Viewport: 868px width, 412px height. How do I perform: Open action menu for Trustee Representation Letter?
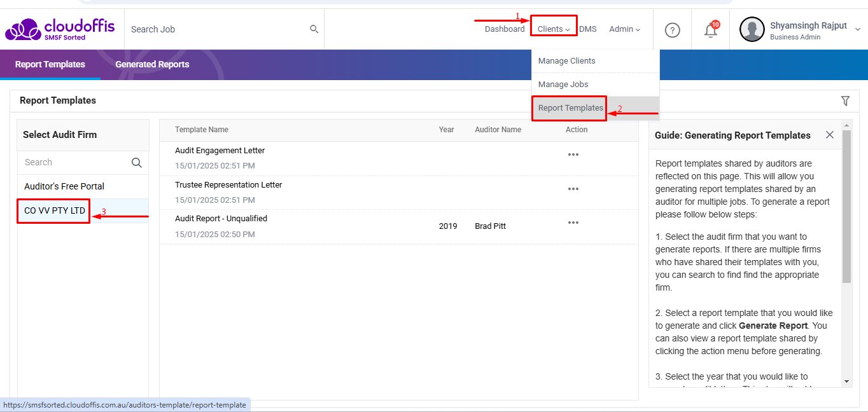tap(573, 189)
